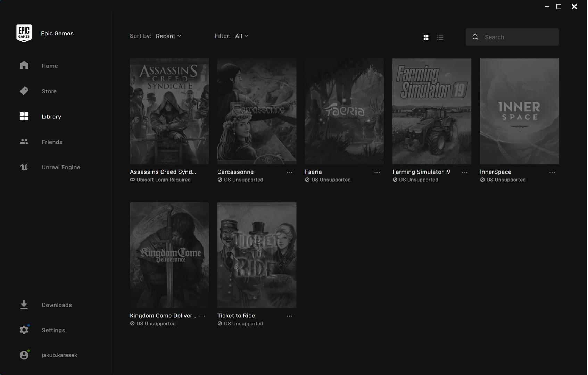
Task: Click unsupported icon under Kingdom Come Deliverance
Action: [132, 323]
